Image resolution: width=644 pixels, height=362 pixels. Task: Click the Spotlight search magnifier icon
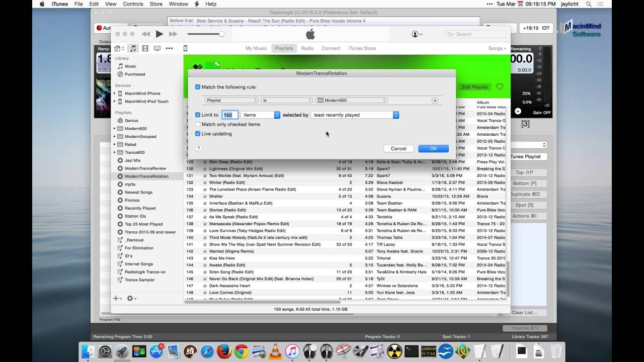pyautogui.click(x=589, y=4)
